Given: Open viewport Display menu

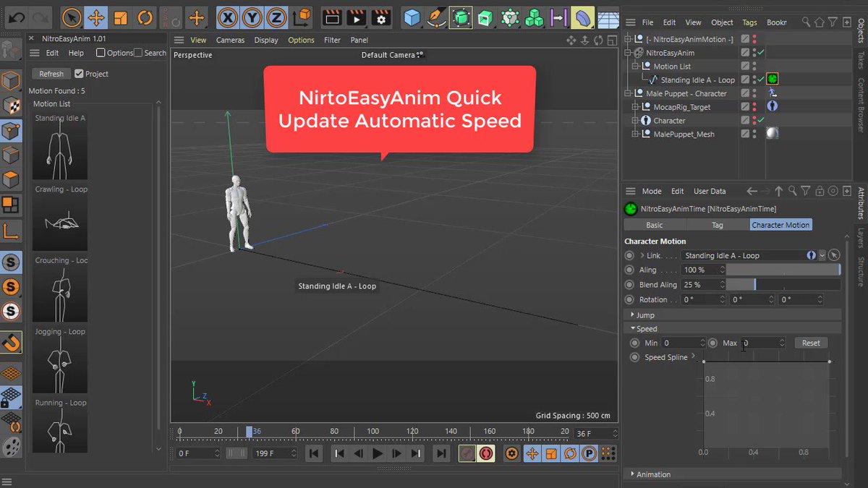Looking at the screenshot, I should coord(266,40).
